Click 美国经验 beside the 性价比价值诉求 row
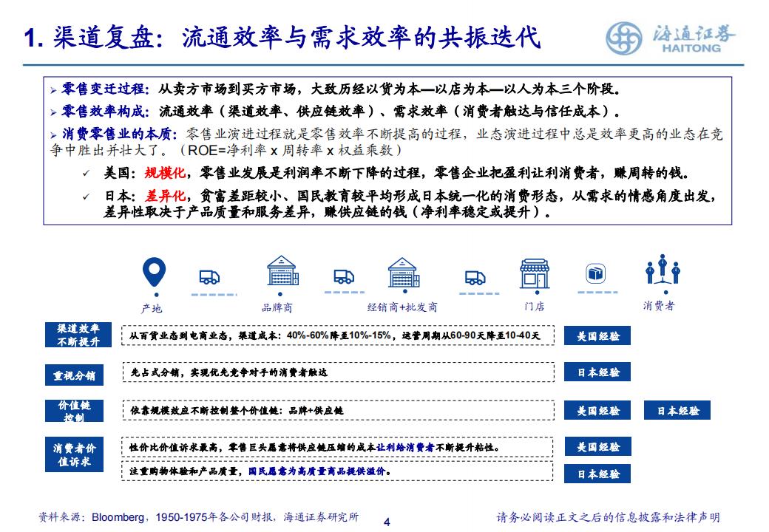Screen dimensions: 769x532 point(597,447)
